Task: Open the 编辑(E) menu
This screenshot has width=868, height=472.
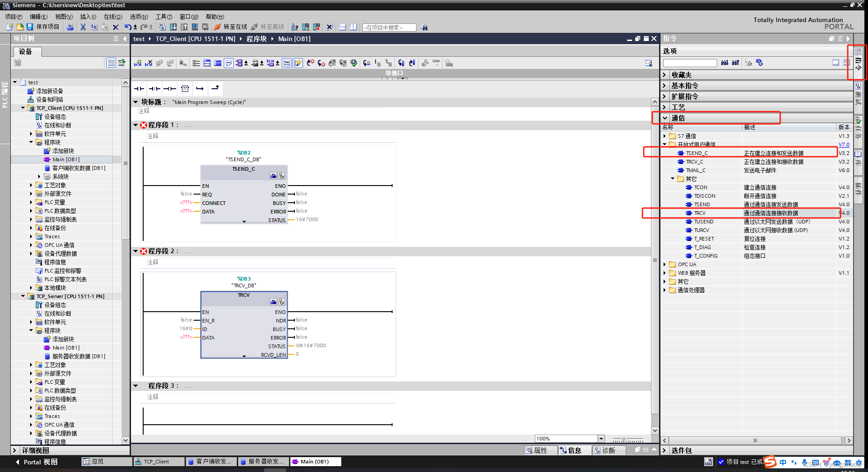Action: tap(39, 17)
